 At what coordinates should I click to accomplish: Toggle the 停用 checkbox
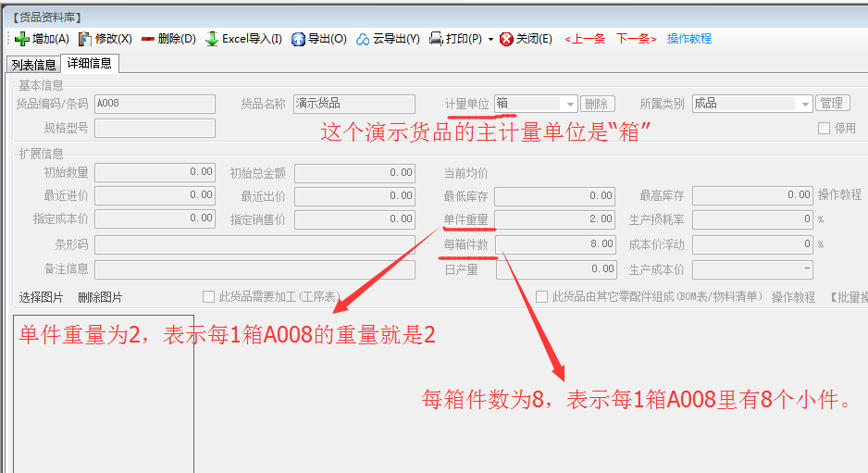[824, 129]
